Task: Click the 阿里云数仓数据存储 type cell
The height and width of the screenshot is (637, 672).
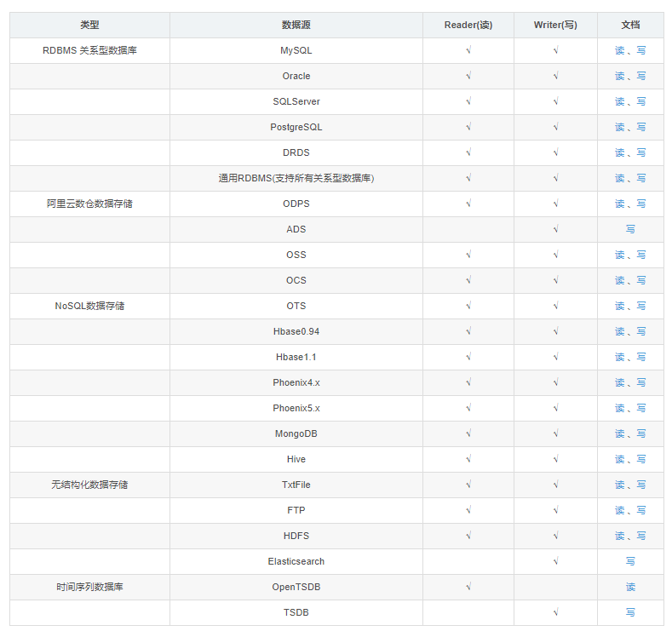Action: (x=89, y=204)
